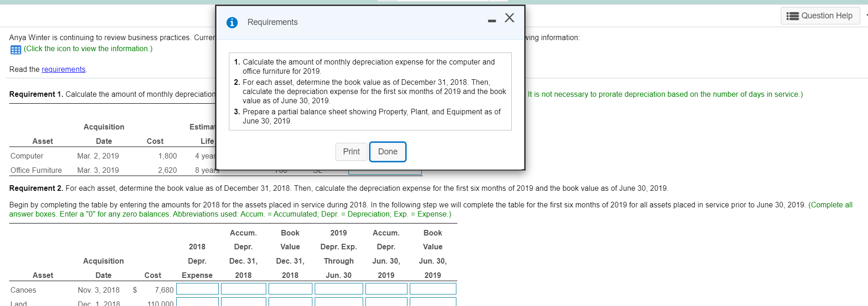Click the Canoes Accum. Depr. Jun. 30, 2019 box
This screenshot has height=306, width=868.
tap(386, 288)
